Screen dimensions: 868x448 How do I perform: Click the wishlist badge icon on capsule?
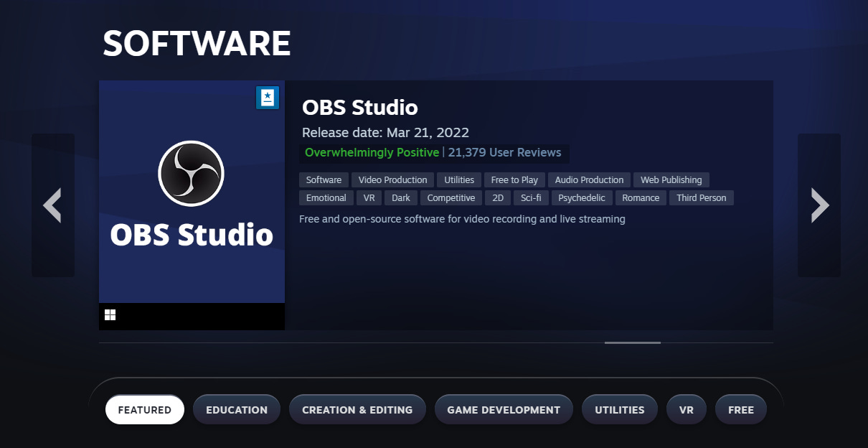pyautogui.click(x=268, y=98)
